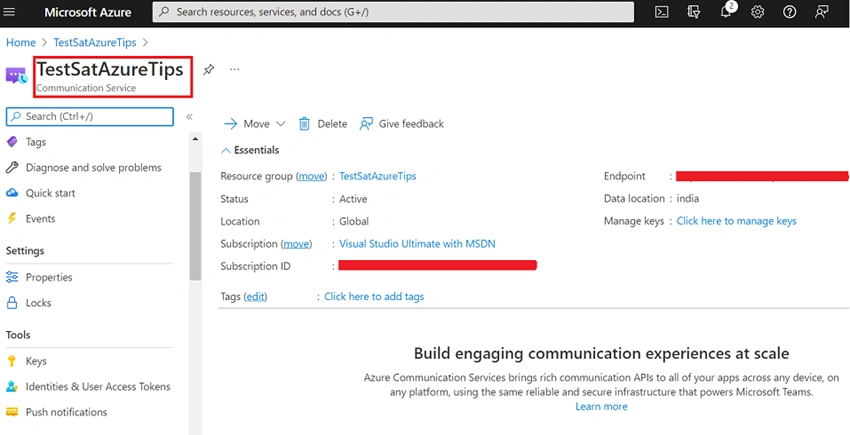
Task: Open the help question mark icon
Action: pyautogui.click(x=789, y=12)
